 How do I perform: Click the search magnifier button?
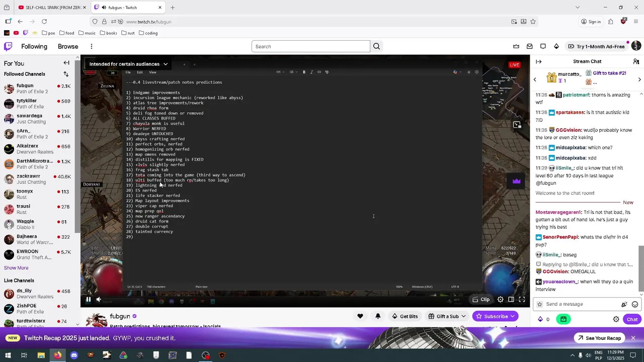376,46
